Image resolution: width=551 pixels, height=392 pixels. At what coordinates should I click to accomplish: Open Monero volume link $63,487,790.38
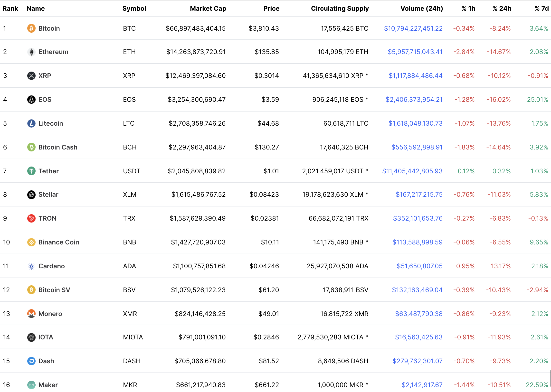pos(419,314)
